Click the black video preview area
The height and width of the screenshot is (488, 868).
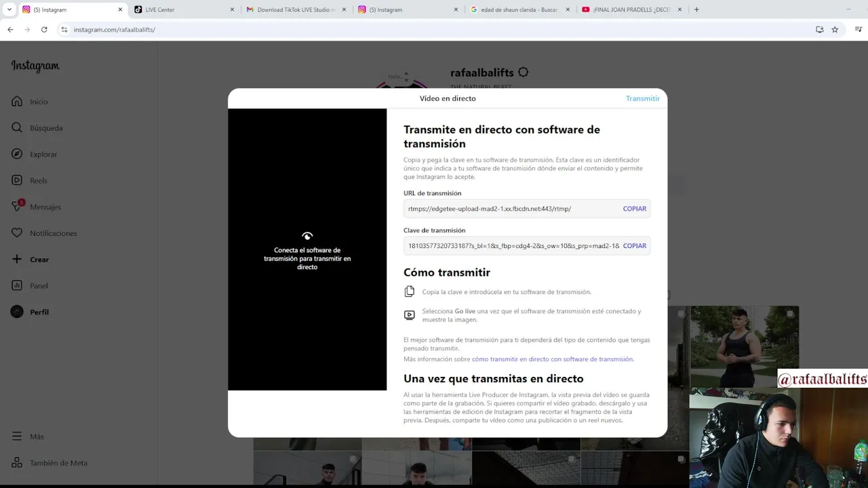(307, 249)
